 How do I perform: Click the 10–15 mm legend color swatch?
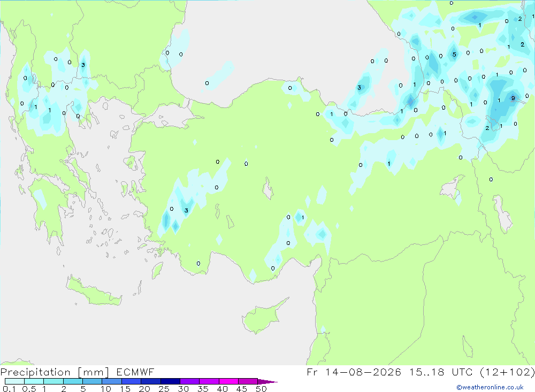(112, 381)
